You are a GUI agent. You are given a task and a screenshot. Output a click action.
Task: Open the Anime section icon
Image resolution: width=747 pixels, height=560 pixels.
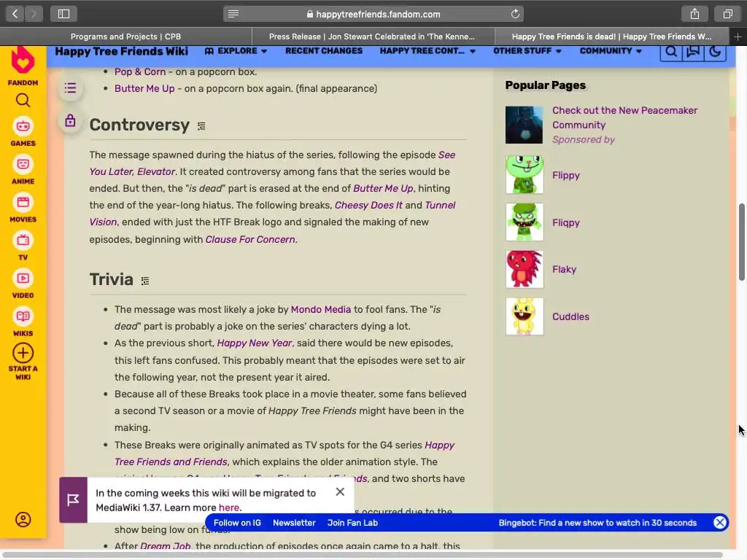(x=23, y=164)
